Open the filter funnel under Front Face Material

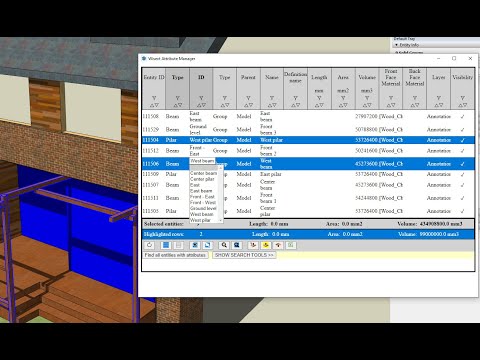(391, 98)
